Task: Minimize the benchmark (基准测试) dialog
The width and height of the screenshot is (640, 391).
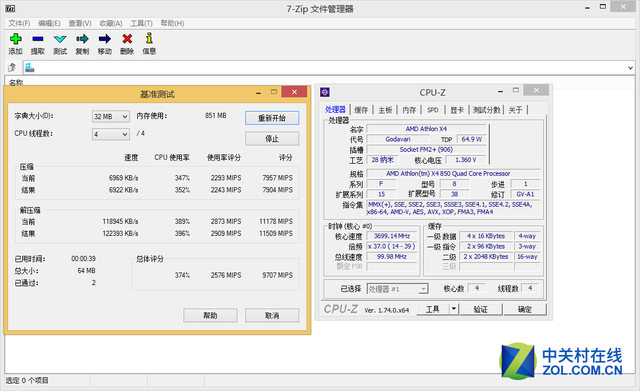Action: (258, 93)
